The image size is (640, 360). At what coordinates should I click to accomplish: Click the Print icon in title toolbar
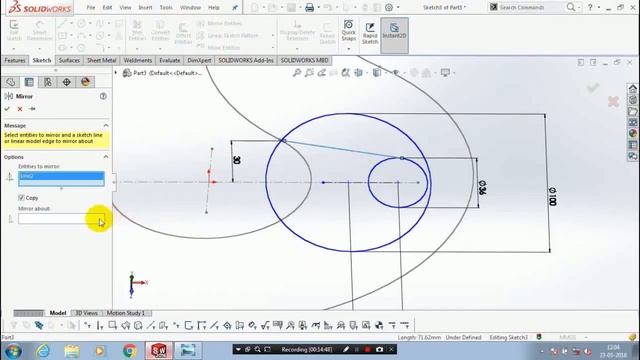pyautogui.click(x=309, y=7)
